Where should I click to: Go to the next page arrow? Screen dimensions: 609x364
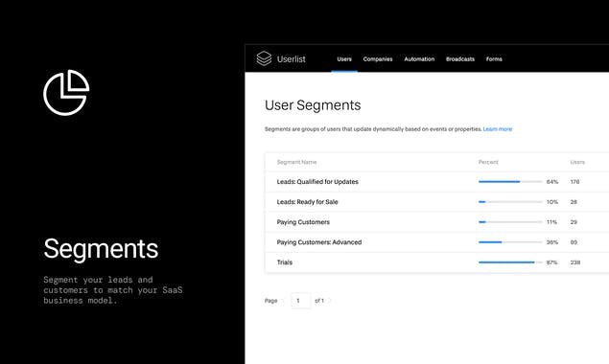point(329,301)
